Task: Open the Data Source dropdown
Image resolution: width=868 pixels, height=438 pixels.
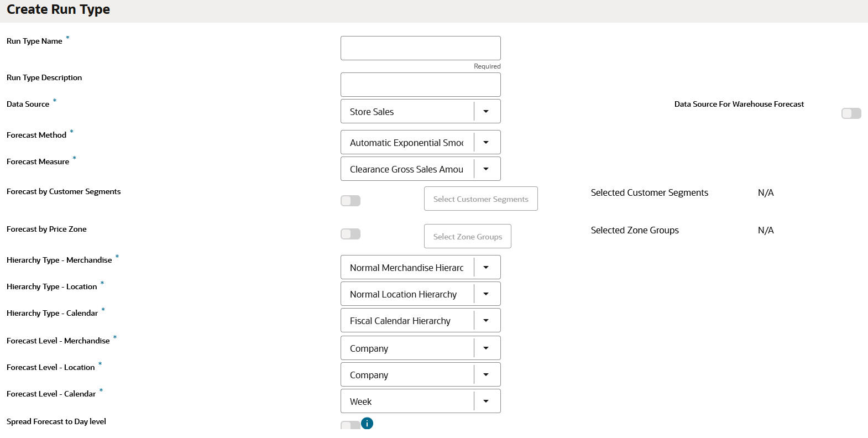Action: pos(486,112)
